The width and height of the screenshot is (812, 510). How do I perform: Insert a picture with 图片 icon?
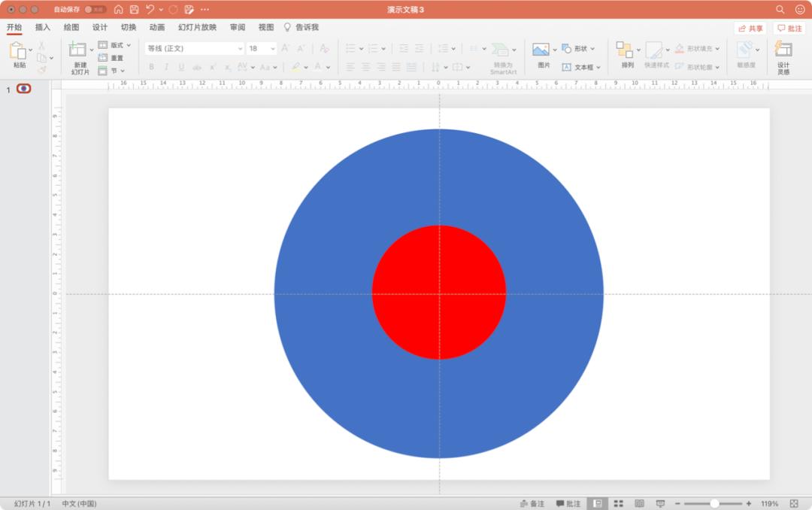tap(541, 50)
